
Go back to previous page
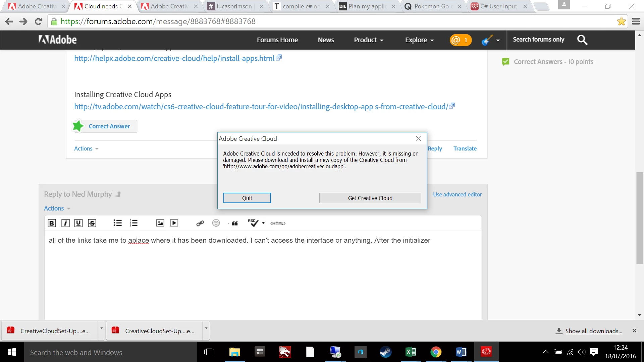coord(9,21)
